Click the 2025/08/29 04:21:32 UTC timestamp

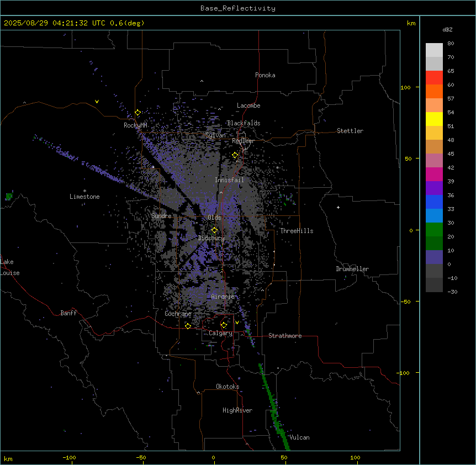point(55,23)
